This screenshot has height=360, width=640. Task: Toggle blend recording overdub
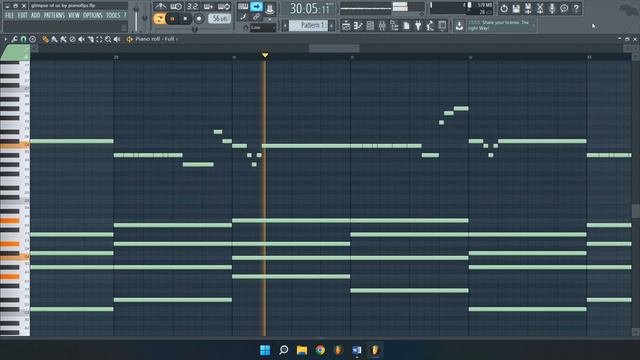click(208, 7)
